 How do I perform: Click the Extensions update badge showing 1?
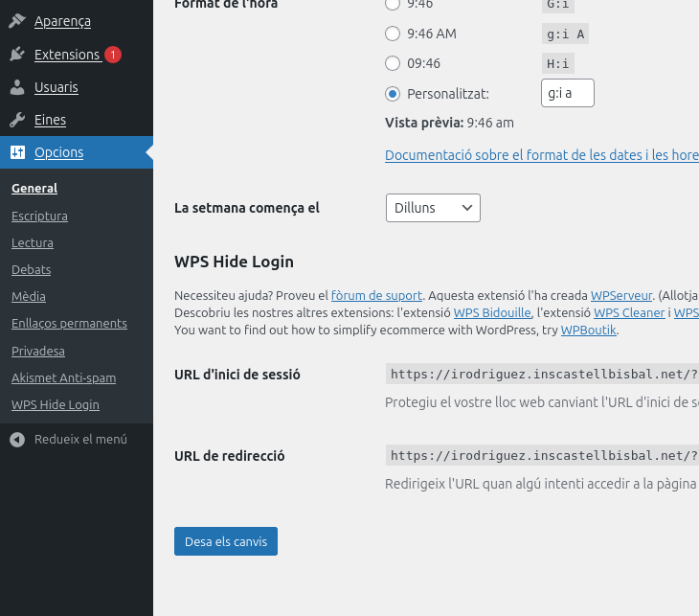(x=113, y=55)
